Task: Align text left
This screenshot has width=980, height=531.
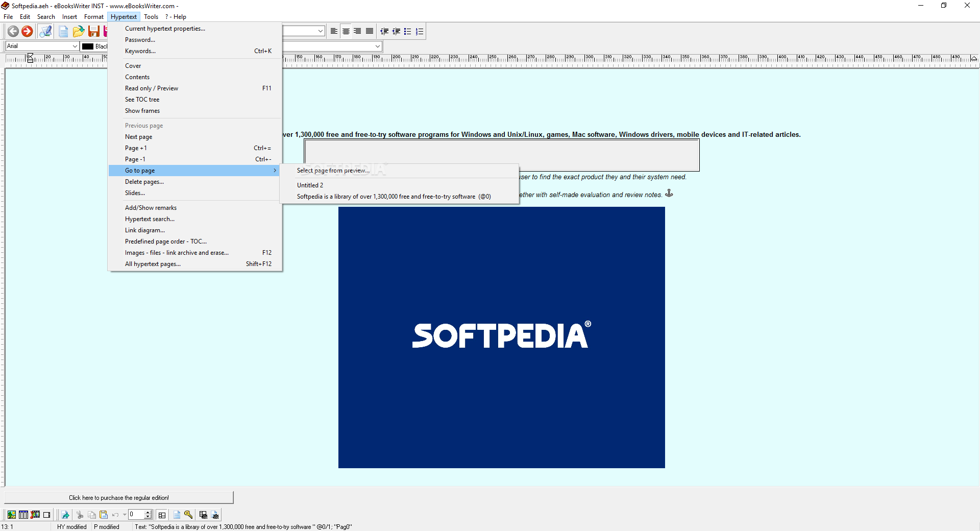Action: [x=334, y=32]
